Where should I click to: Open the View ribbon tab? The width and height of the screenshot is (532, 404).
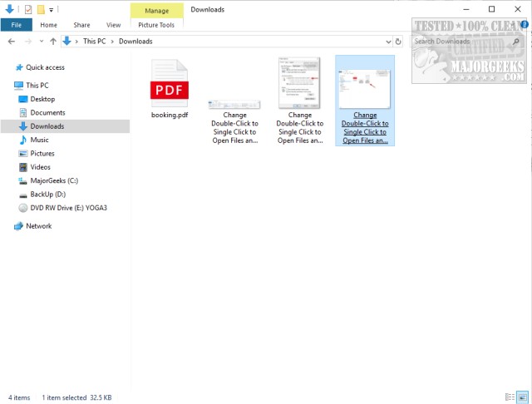[113, 25]
